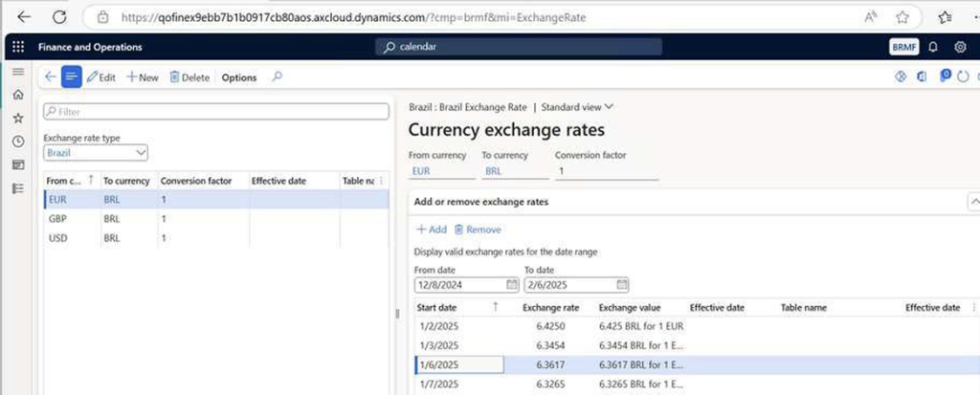Screen dimensions: 980x395
Task: Click the Table name column header in rates grid
Action: coord(803,308)
